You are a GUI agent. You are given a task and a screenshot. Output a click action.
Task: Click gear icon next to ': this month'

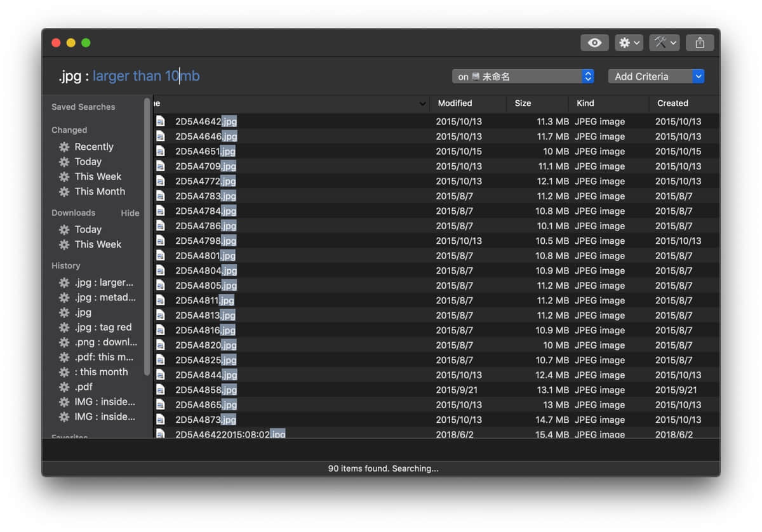tap(64, 372)
